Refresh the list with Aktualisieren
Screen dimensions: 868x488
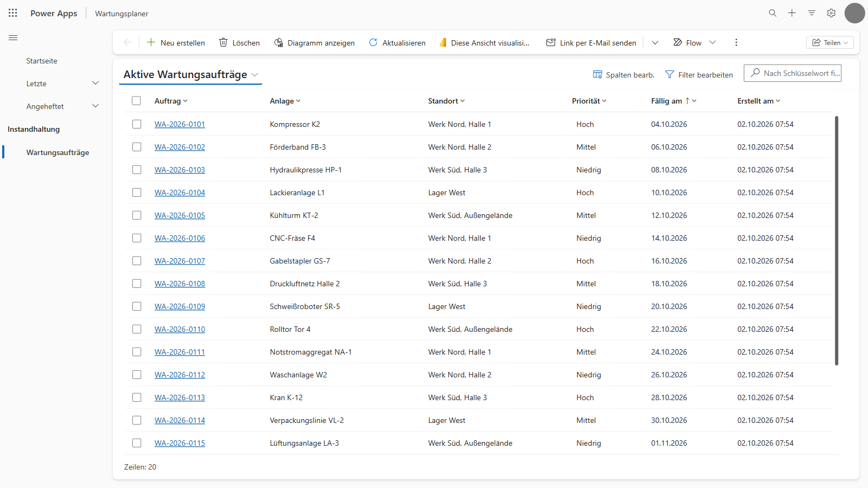point(397,43)
